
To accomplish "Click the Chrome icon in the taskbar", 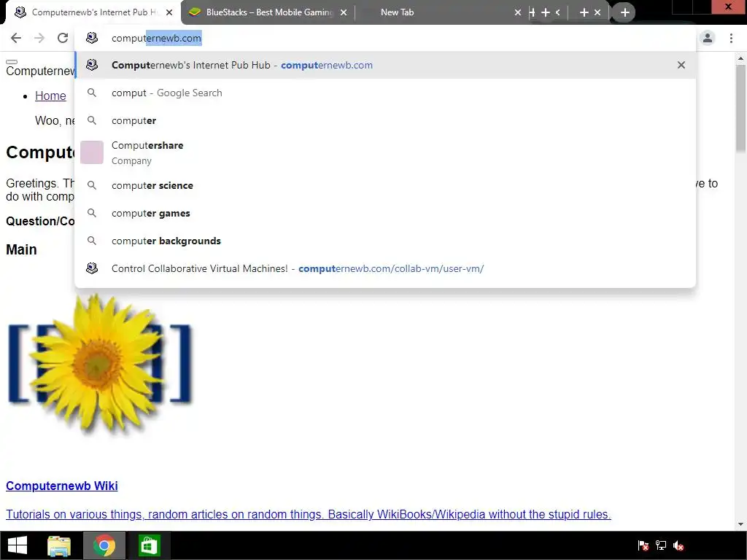I will pyautogui.click(x=104, y=545).
